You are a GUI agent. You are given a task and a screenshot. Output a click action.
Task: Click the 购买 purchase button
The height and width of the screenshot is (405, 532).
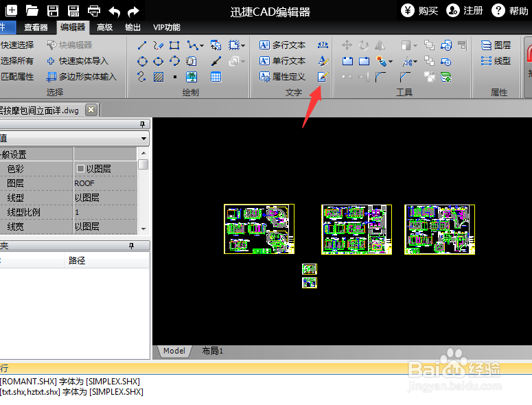(419, 11)
